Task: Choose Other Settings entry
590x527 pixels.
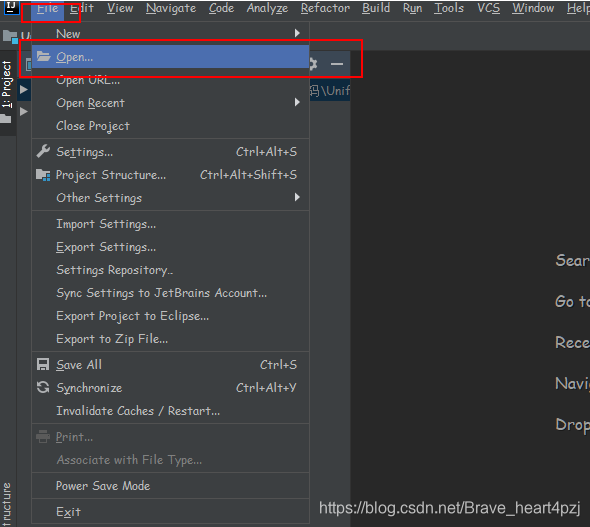Action: tap(170, 197)
